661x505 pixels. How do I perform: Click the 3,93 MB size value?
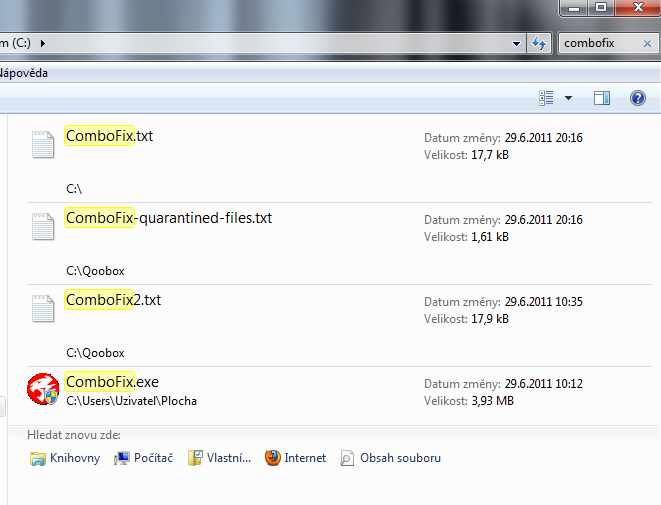point(492,401)
